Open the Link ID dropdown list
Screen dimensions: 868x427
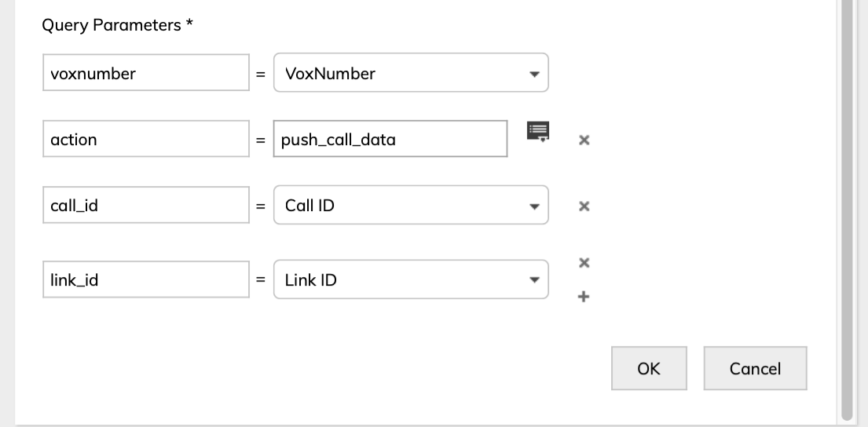point(410,279)
